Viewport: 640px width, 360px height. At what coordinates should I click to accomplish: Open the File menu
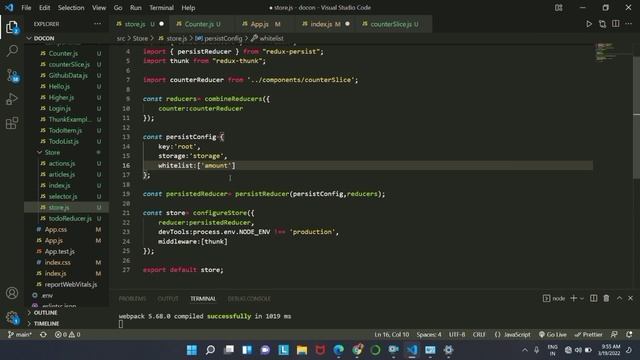[26, 8]
